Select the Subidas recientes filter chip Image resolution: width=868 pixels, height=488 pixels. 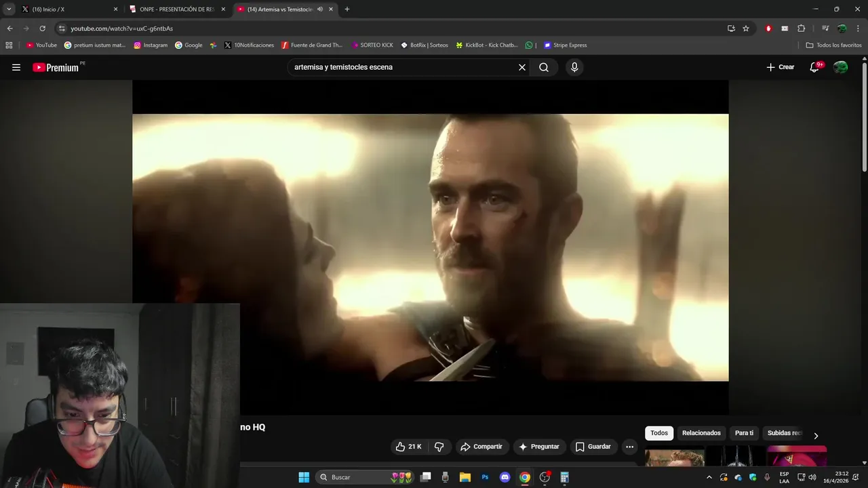[x=785, y=433]
